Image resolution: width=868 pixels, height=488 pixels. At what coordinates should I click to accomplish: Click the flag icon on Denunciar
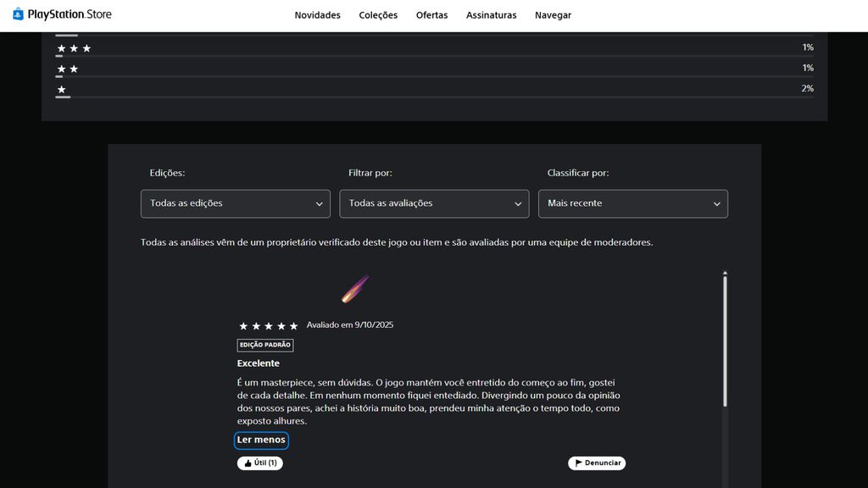578,463
